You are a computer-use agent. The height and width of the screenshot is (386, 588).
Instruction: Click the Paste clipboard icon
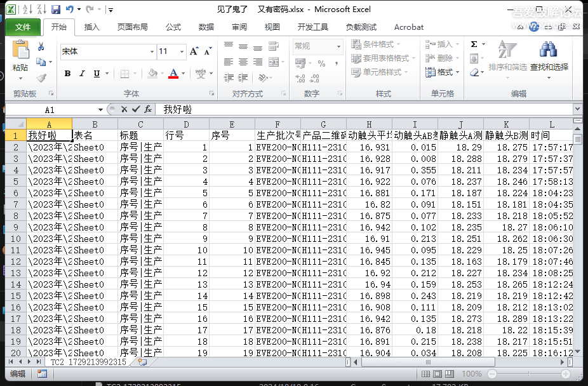click(x=20, y=50)
